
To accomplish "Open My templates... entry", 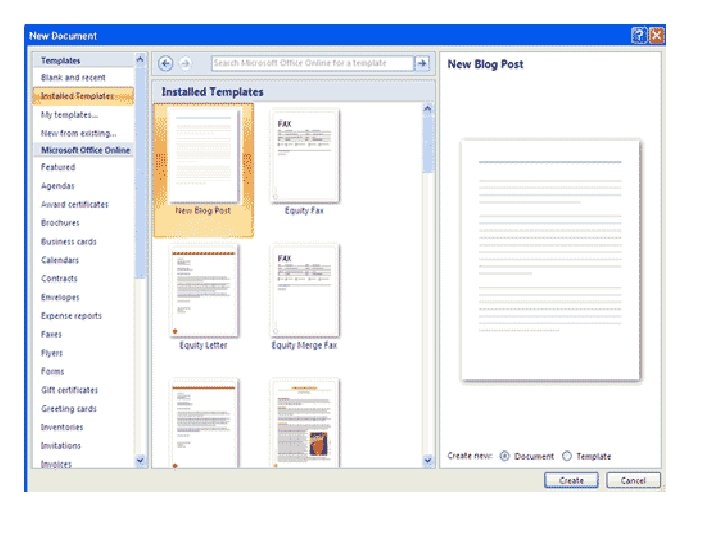I will [69, 115].
